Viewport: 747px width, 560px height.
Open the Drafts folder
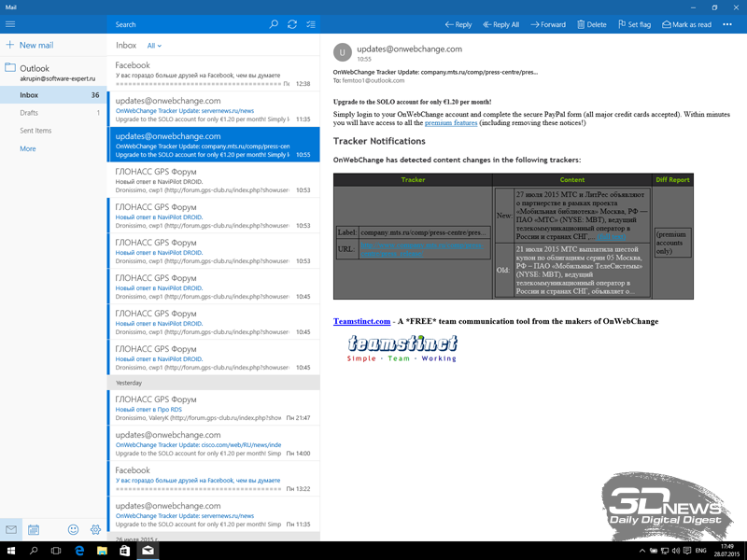point(53,113)
